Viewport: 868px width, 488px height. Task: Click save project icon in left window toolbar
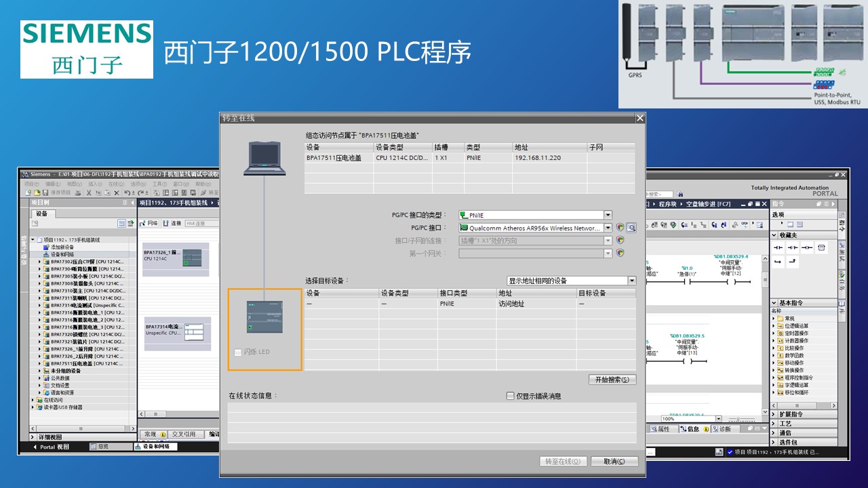click(x=45, y=193)
